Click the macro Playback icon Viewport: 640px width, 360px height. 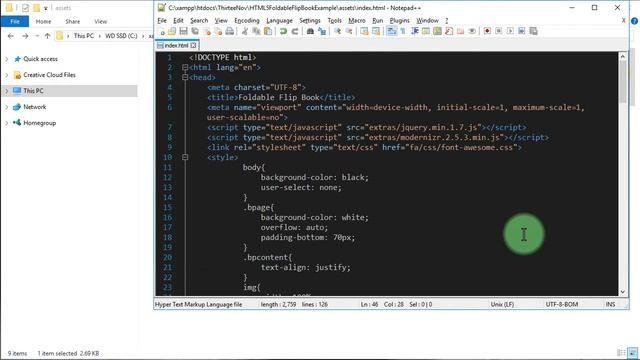(x=510, y=31)
